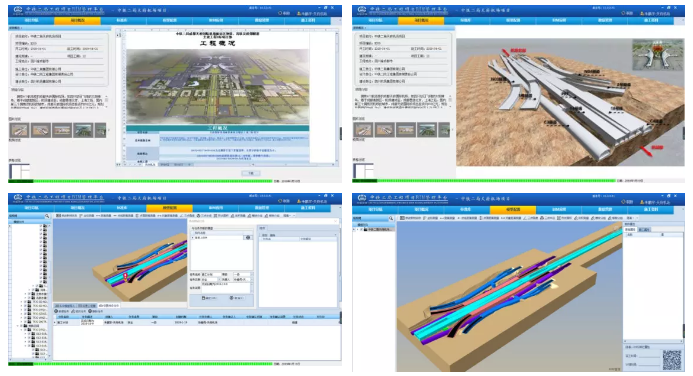Click vertical scrollbar of the top-left document preview
The image size is (693, 376).
(337, 97)
